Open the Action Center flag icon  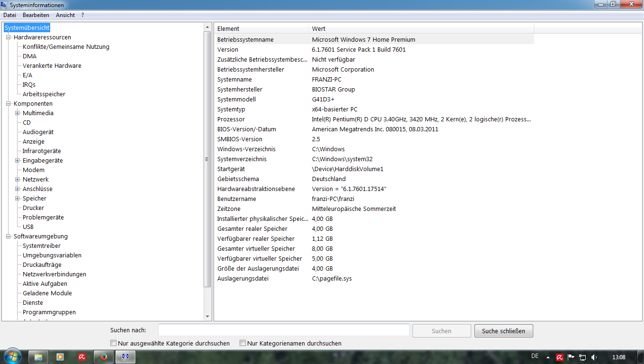click(x=571, y=357)
